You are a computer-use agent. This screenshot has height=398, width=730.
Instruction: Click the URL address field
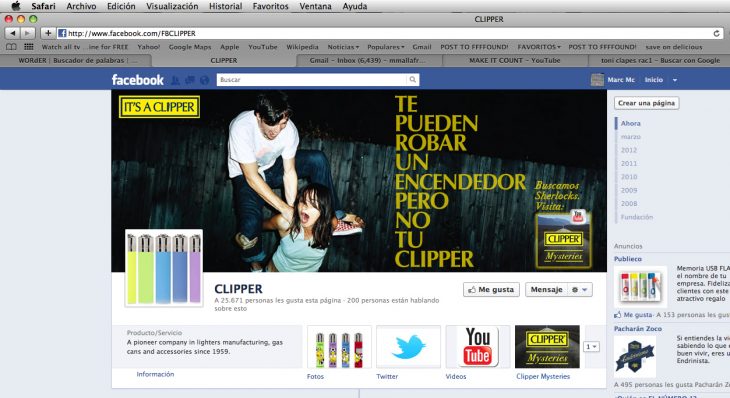pos(389,33)
